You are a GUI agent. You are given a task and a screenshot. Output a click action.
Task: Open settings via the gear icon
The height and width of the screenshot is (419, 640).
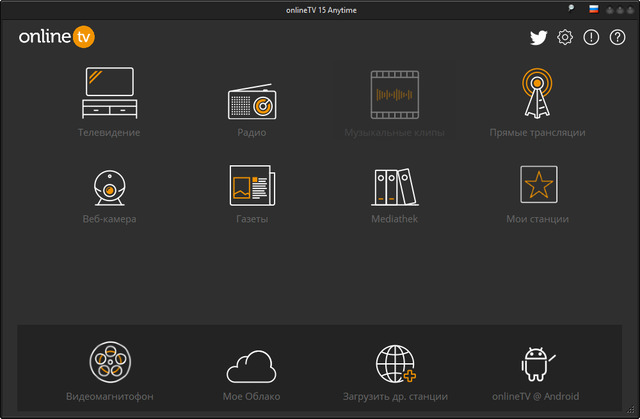click(565, 38)
